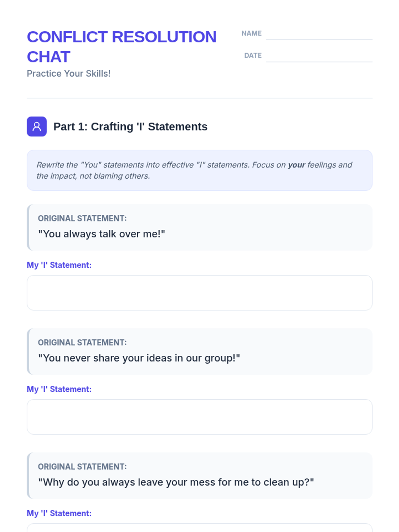Click the first "My 'I' Statement:" label
399x532 pixels.
click(x=59, y=265)
